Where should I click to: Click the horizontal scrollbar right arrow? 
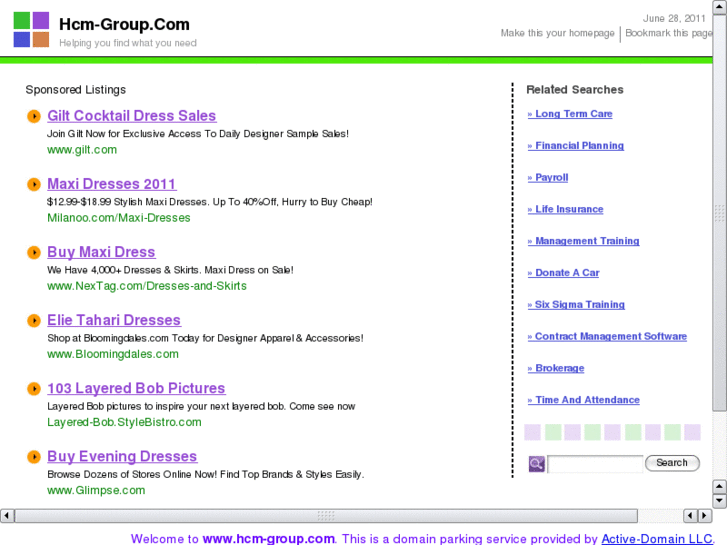(704, 516)
